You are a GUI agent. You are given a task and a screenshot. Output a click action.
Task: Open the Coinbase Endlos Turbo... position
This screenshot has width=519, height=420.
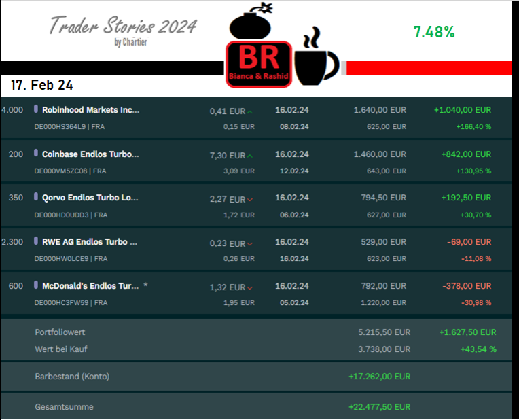tap(90, 154)
